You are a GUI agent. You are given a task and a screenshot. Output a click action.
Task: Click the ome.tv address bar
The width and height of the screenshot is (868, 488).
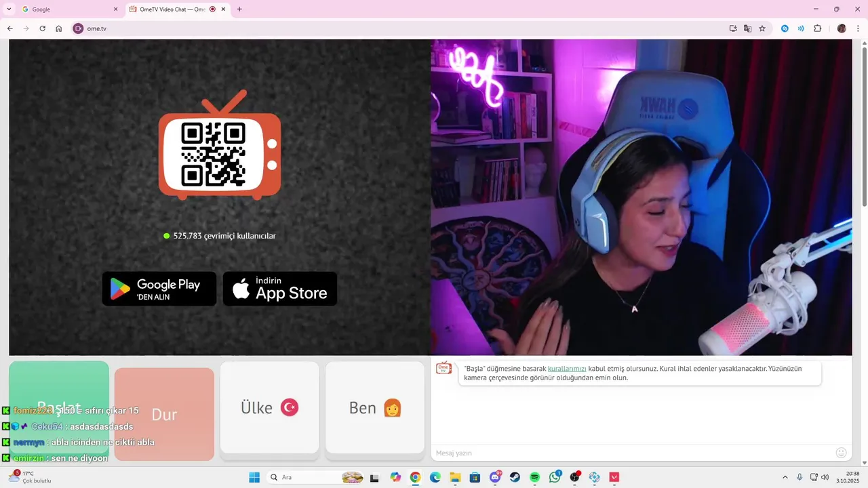tap(400, 28)
